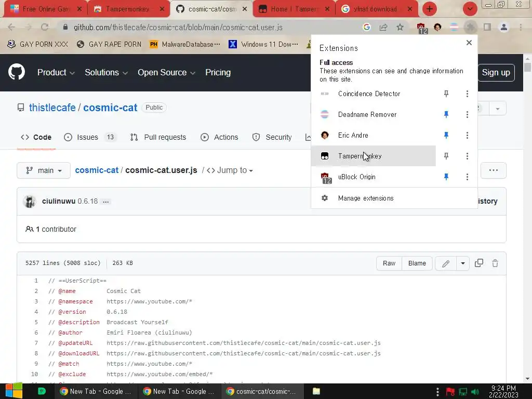The width and height of the screenshot is (532, 399).
Task: Select Deadname Remover in extensions list
Action: click(x=373, y=115)
